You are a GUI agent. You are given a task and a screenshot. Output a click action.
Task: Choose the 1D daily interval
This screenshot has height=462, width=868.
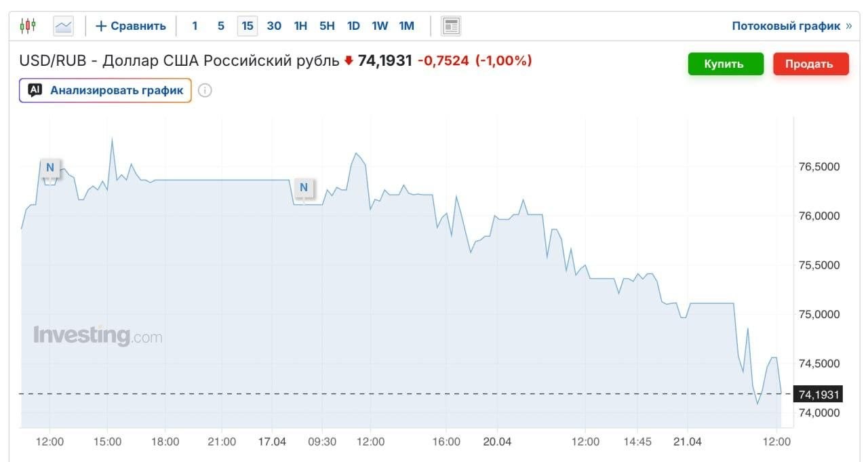pyautogui.click(x=353, y=26)
